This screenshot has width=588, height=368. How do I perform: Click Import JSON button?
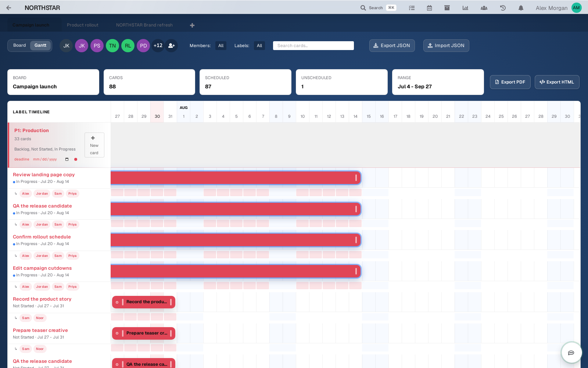[446, 46]
